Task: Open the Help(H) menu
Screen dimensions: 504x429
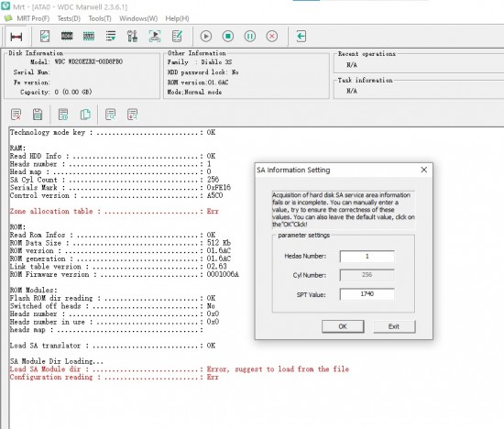Action: (177, 18)
